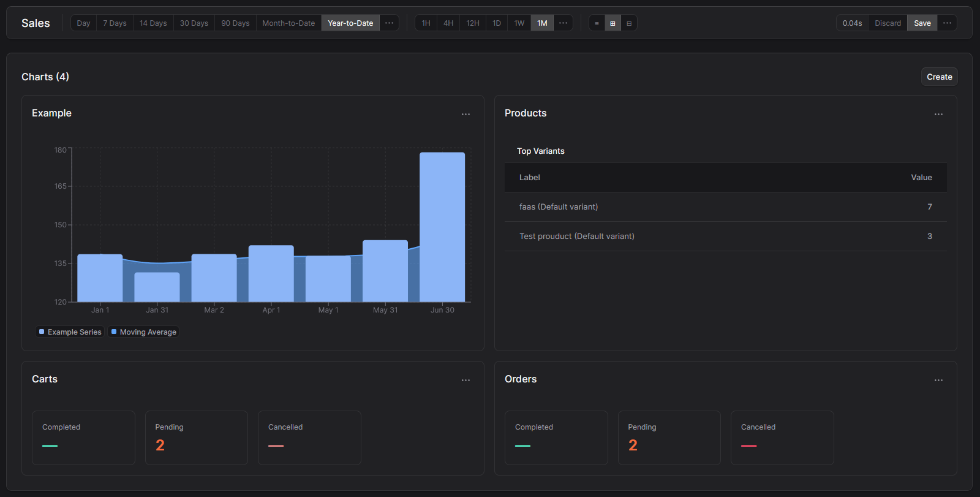This screenshot has height=497, width=980.
Task: Open the Example chart options menu
Action: coord(466,114)
